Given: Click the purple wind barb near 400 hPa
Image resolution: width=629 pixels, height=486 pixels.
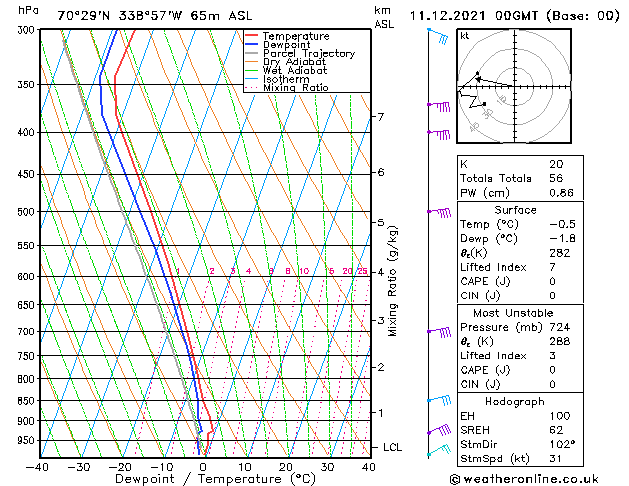Looking at the screenshot, I should click(x=439, y=134).
